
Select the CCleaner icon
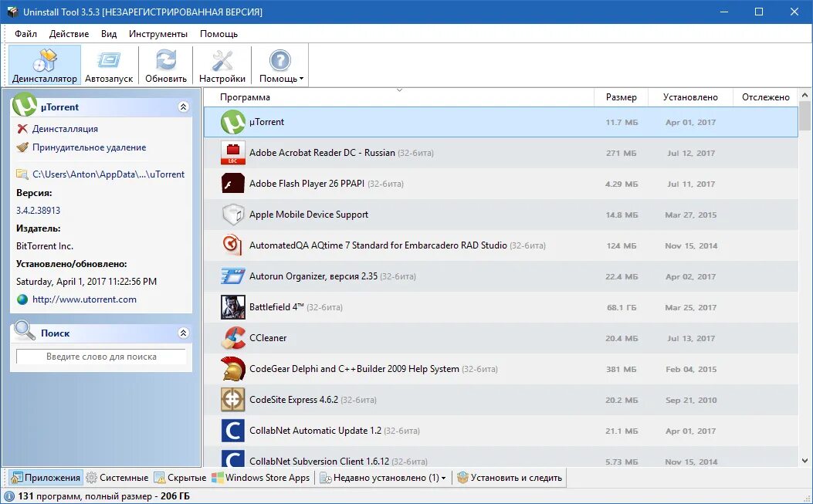(x=233, y=338)
